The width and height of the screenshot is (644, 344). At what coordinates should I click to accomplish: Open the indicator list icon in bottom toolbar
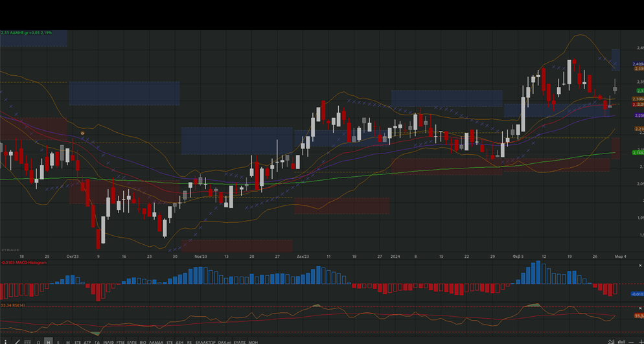coord(27,341)
